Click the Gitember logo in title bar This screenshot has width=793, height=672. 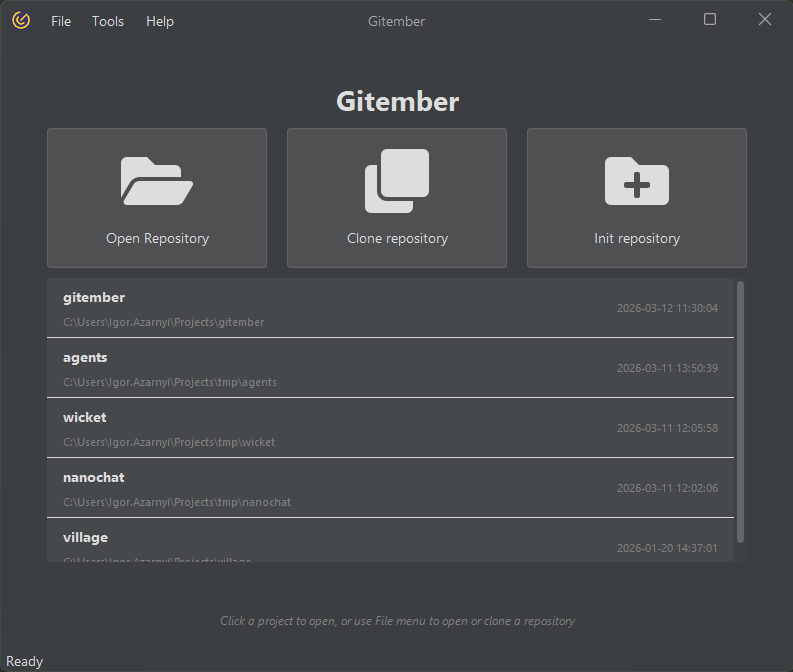[21, 21]
